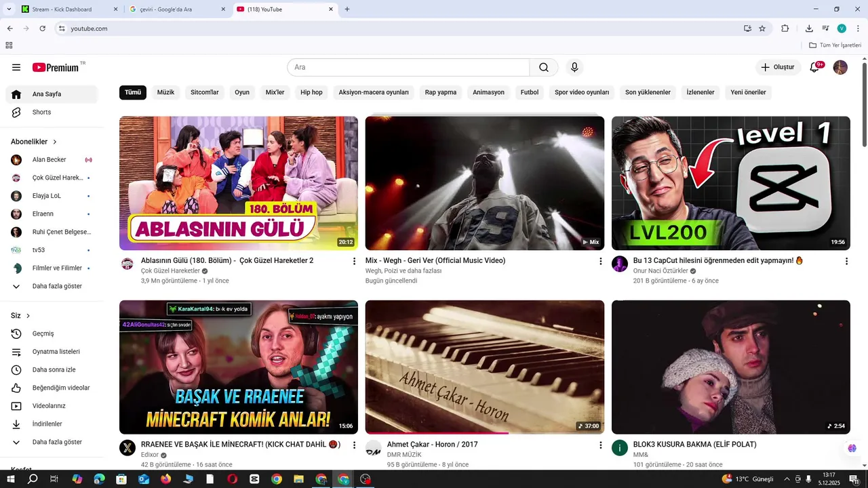Open Geçmiş history in sidebar

(x=52, y=333)
